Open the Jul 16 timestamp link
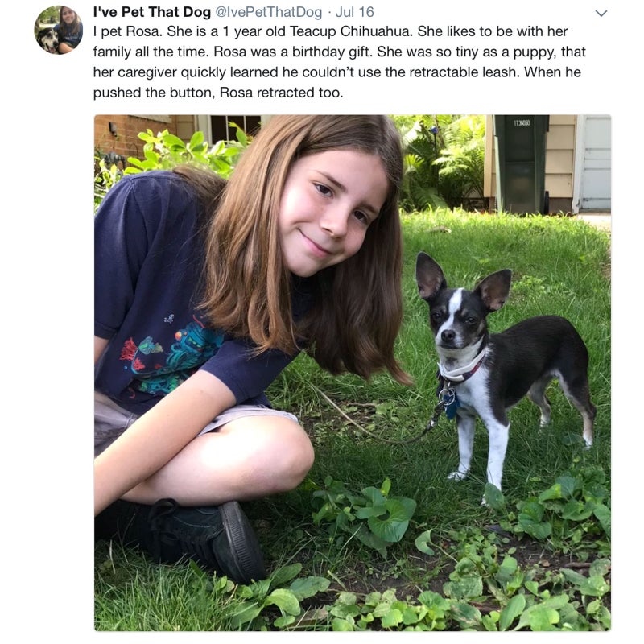Image resolution: width=644 pixels, height=644 pixels. coord(355,12)
